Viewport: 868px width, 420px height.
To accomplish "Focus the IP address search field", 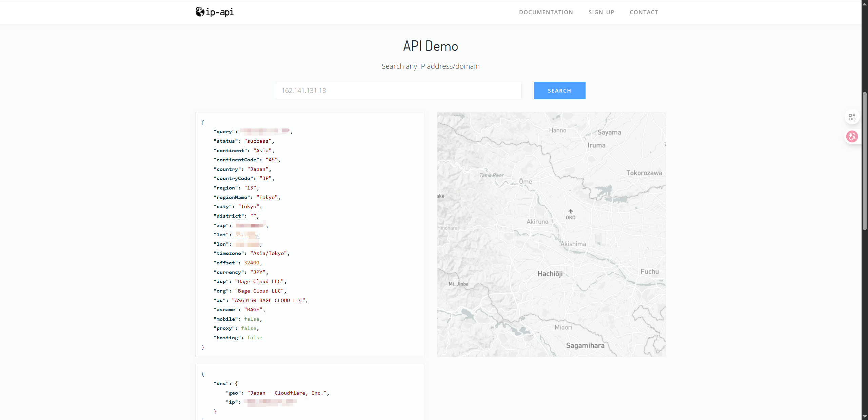I will point(398,91).
